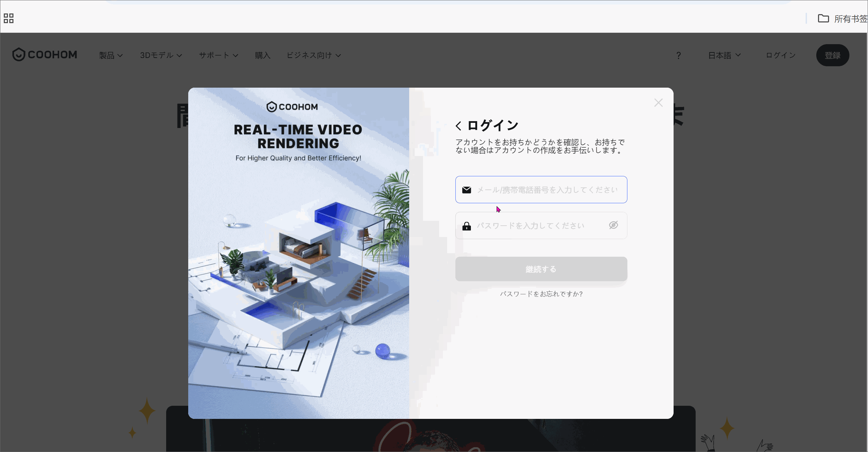Click the 登録 register button
Viewport: 868px width, 452px height.
pos(832,55)
